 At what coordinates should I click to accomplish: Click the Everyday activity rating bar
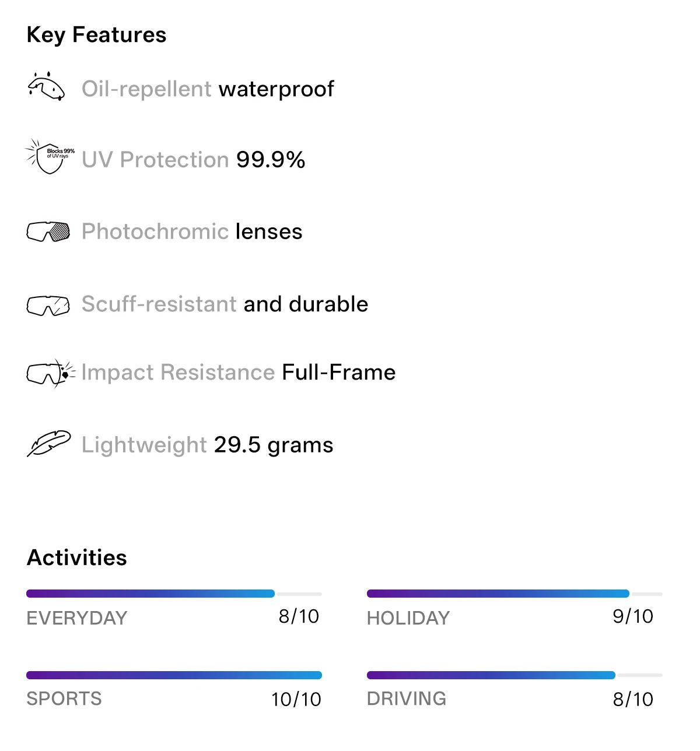point(174,594)
